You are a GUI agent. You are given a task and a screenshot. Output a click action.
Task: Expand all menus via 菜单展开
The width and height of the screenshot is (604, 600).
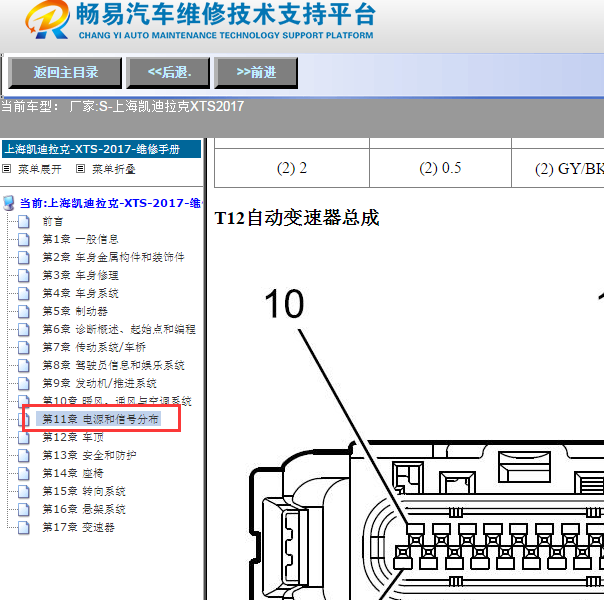39,169
